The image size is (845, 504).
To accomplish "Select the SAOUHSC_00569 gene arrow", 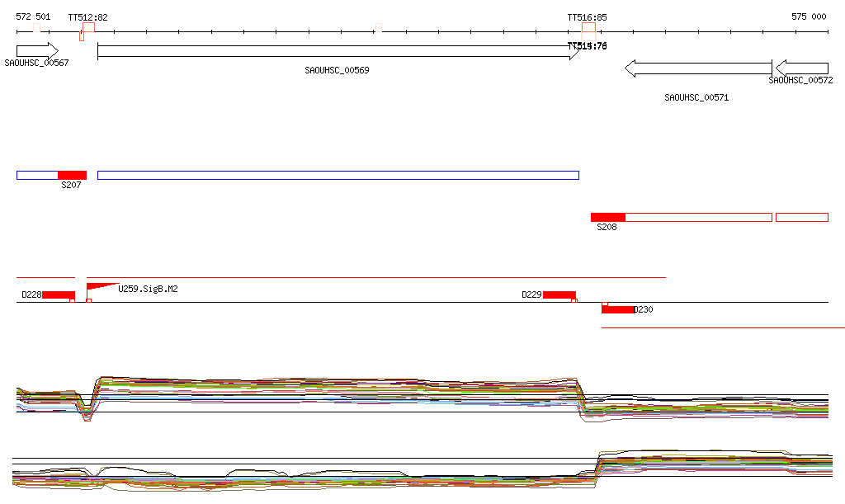I will coord(338,52).
